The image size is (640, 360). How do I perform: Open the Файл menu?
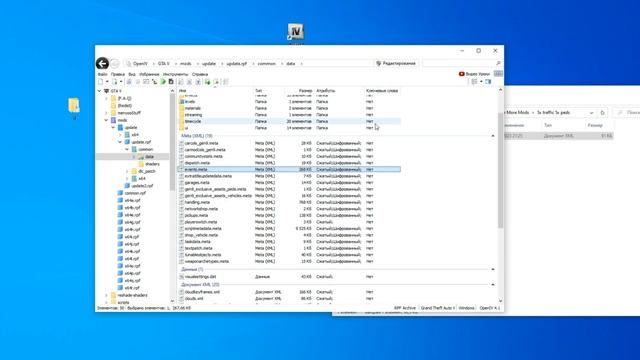102,74
